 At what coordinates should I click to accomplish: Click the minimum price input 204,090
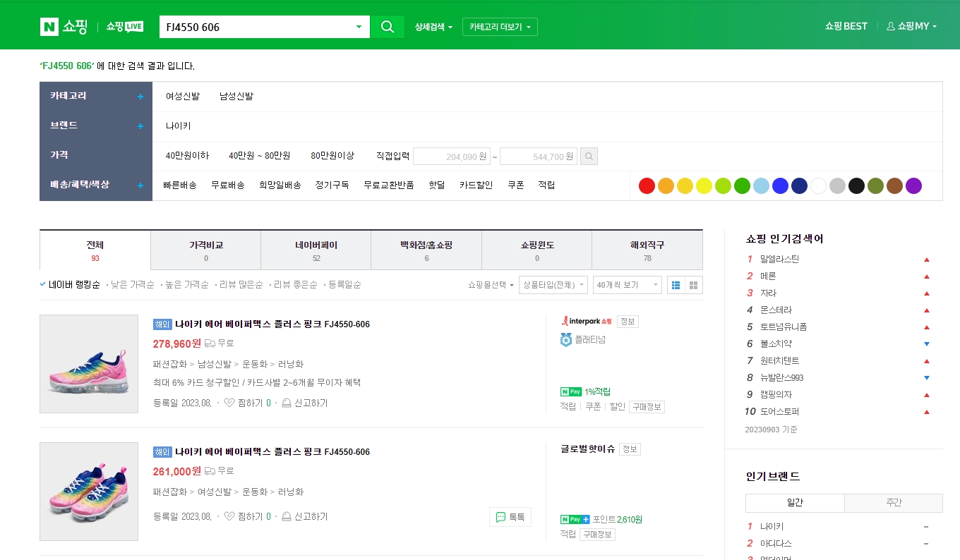452,156
